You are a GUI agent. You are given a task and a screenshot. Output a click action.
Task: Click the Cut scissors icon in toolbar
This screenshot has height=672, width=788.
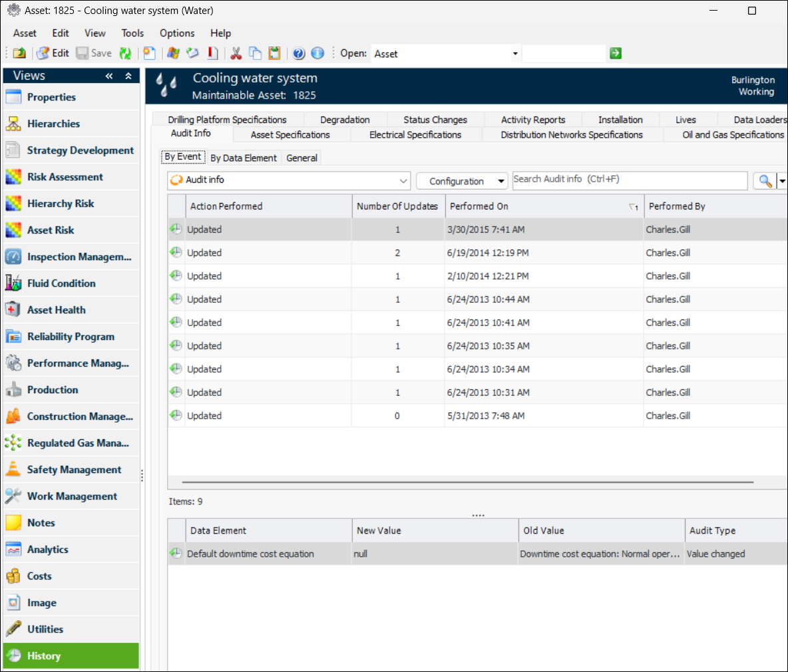pyautogui.click(x=236, y=53)
